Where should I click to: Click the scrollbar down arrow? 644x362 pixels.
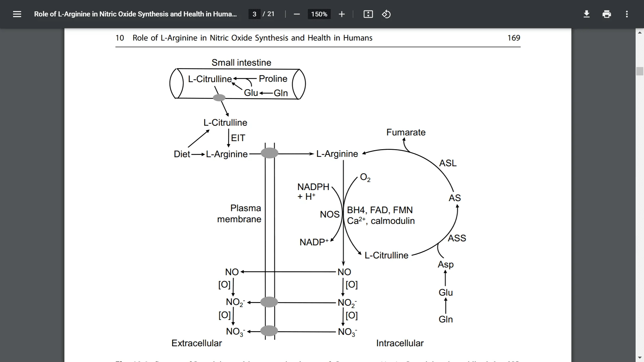[x=640, y=358]
